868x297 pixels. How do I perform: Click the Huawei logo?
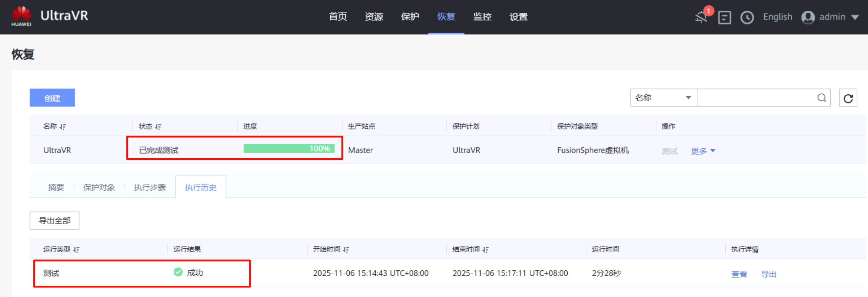pos(21,16)
